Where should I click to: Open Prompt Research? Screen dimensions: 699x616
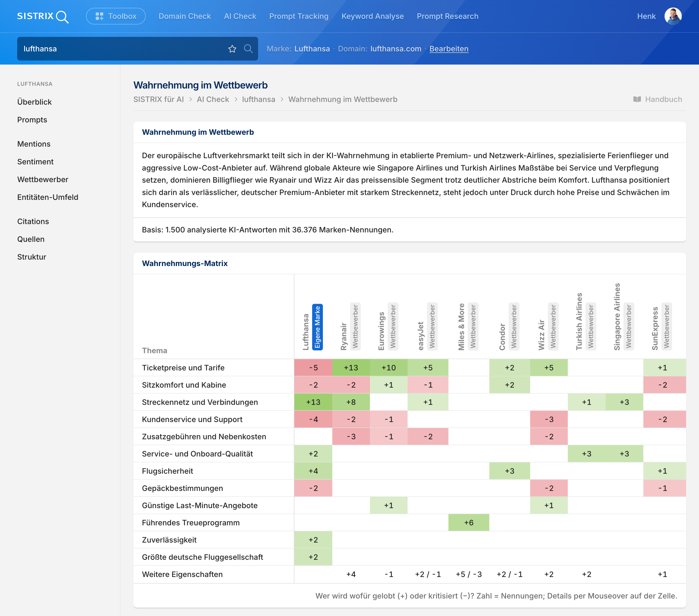click(x=447, y=16)
